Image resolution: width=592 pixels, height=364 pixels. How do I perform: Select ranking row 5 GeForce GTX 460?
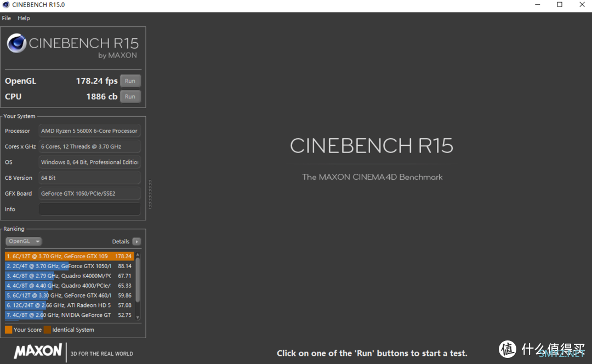tap(69, 295)
